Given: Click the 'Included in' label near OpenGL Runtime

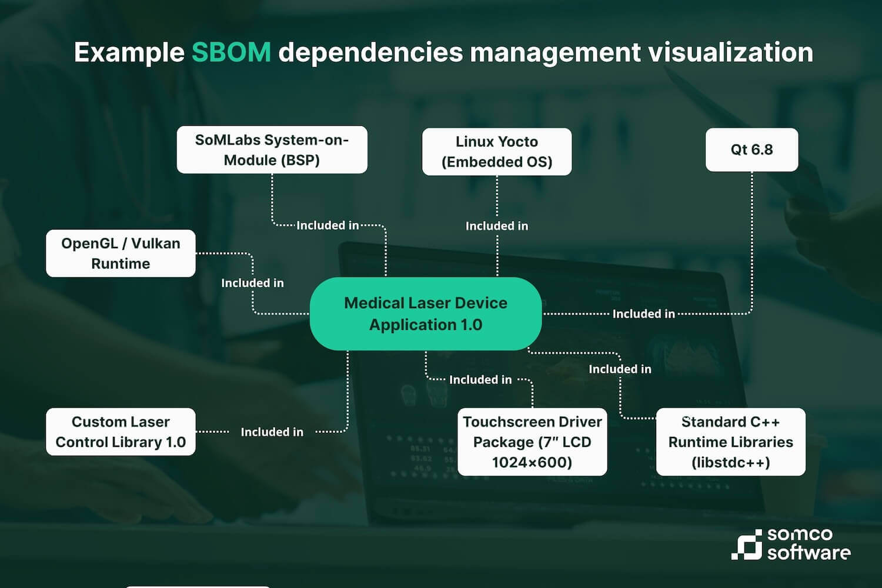Looking at the screenshot, I should [x=253, y=283].
